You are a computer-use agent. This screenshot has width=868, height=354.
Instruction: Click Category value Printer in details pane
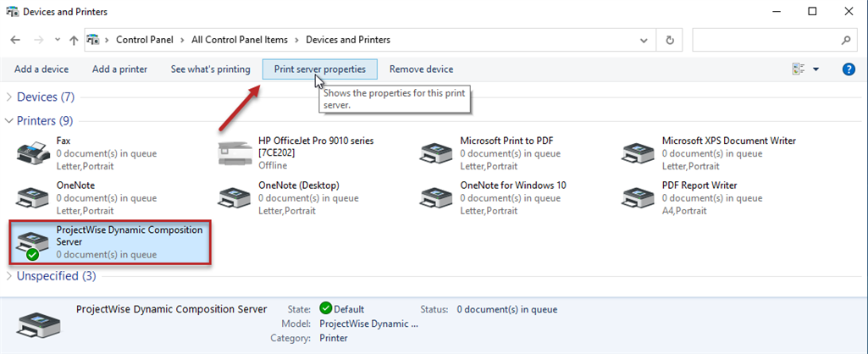(334, 337)
